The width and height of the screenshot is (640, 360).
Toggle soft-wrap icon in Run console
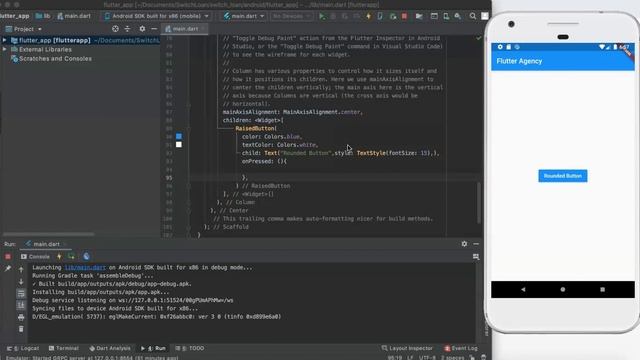(x=21, y=293)
